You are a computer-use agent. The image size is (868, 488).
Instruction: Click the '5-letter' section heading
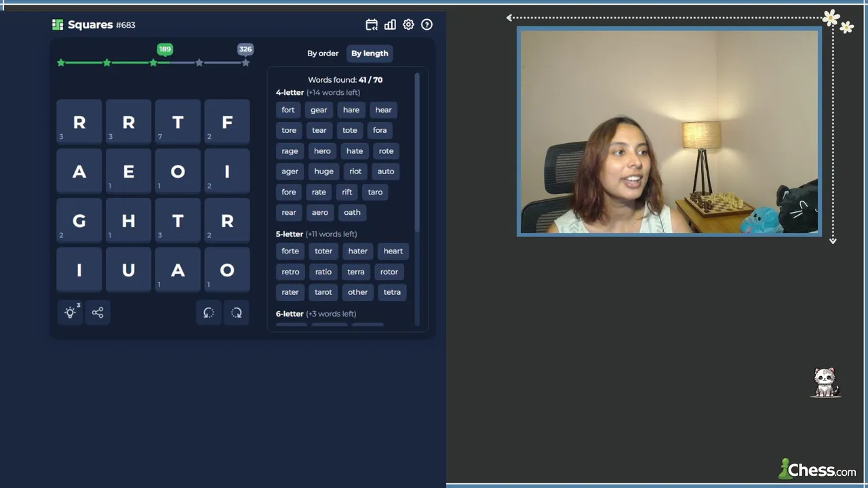(x=290, y=234)
